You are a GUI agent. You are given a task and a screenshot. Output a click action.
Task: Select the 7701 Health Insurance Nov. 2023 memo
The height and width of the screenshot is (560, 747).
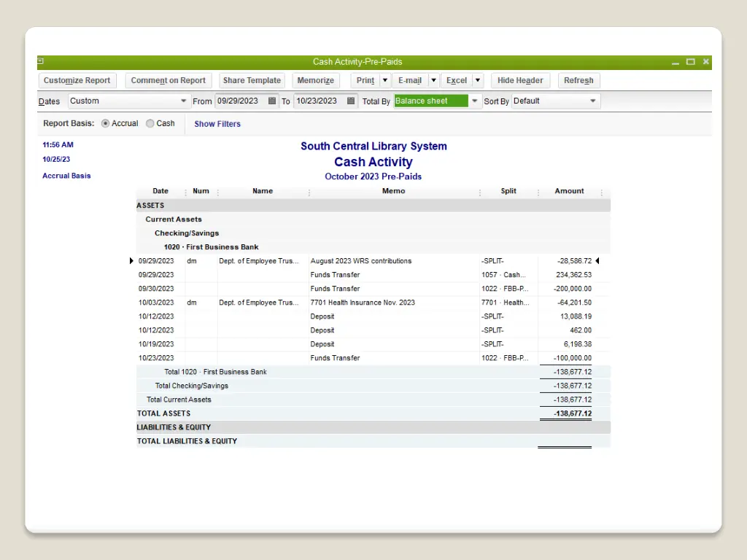coord(363,303)
